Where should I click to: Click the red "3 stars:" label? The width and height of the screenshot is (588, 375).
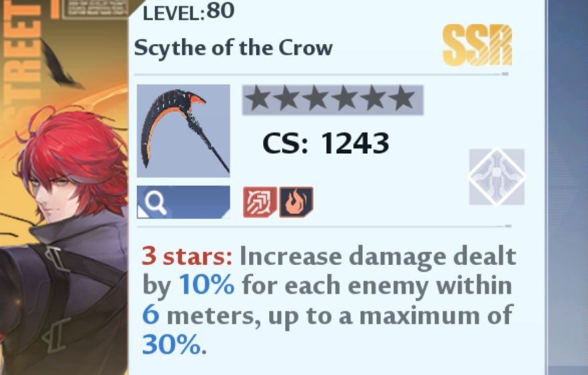click(x=187, y=256)
